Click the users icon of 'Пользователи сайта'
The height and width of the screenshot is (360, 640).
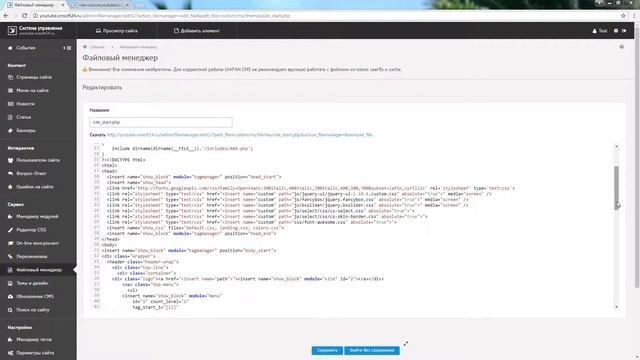click(10, 160)
